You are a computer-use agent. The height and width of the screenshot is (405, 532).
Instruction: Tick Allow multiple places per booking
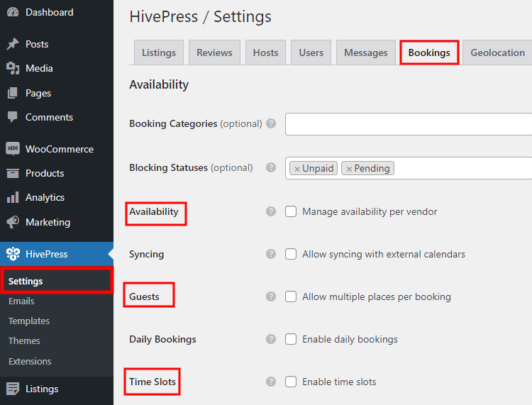pos(291,296)
